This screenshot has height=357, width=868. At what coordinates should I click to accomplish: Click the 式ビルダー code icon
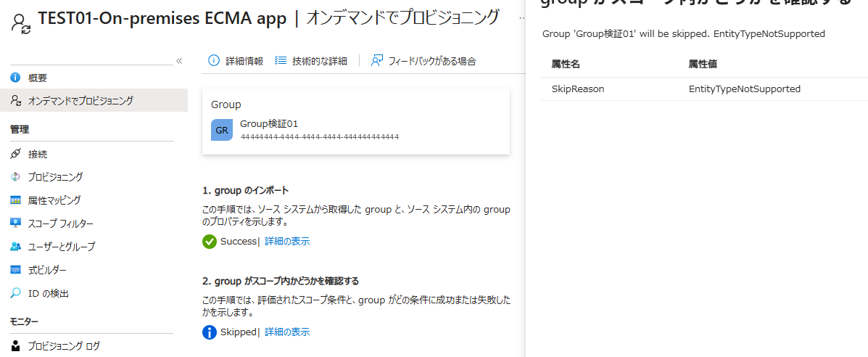pos(15,270)
